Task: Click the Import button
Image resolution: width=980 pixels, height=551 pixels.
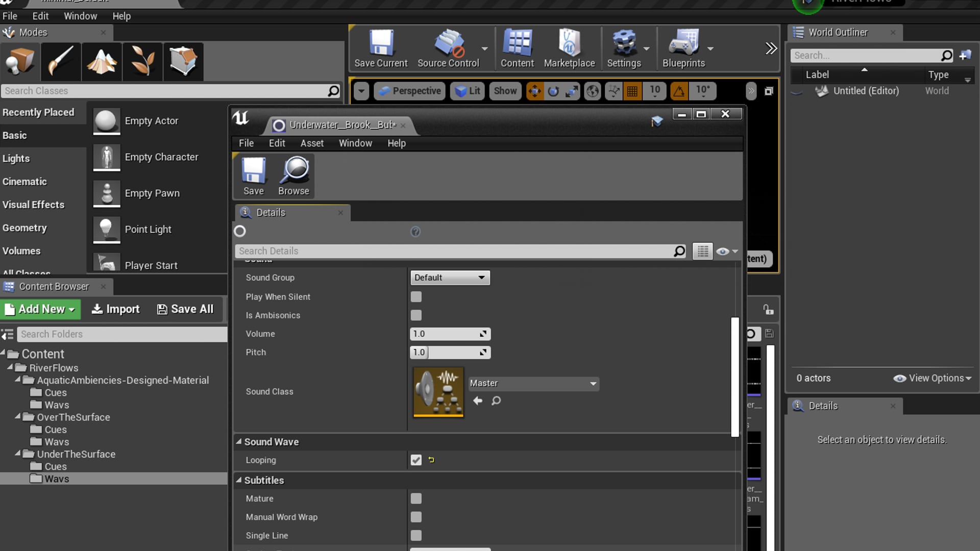Action: tap(115, 309)
